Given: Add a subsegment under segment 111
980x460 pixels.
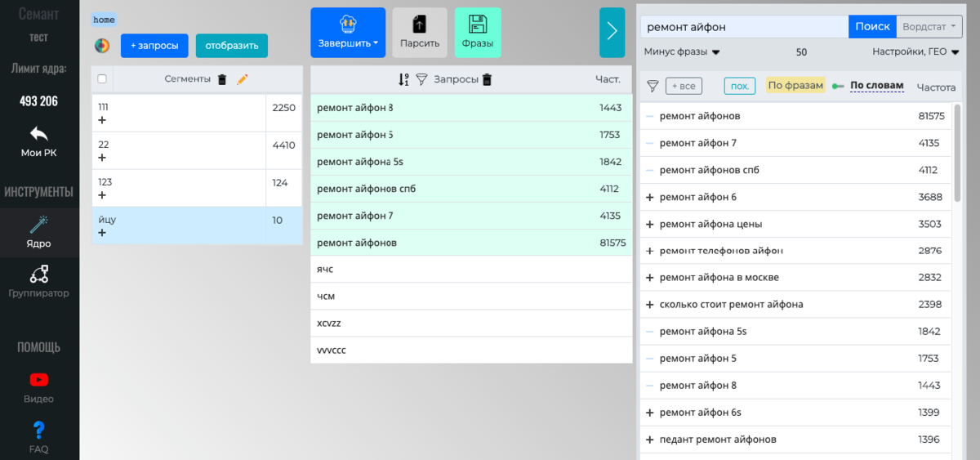Looking at the screenshot, I should [102, 120].
